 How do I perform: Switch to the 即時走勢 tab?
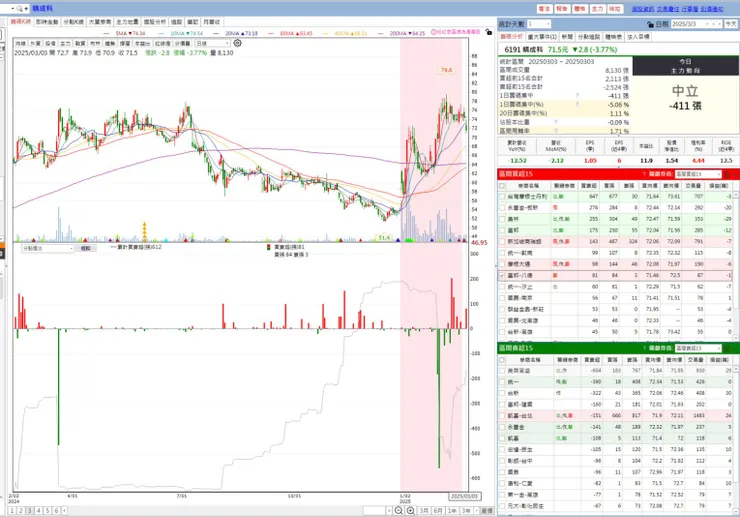coord(47,22)
